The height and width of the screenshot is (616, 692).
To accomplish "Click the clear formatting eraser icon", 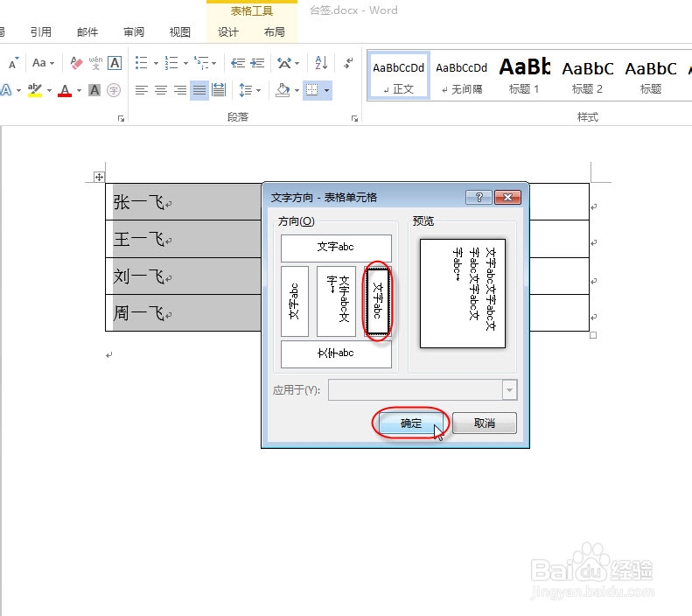I will point(76,63).
